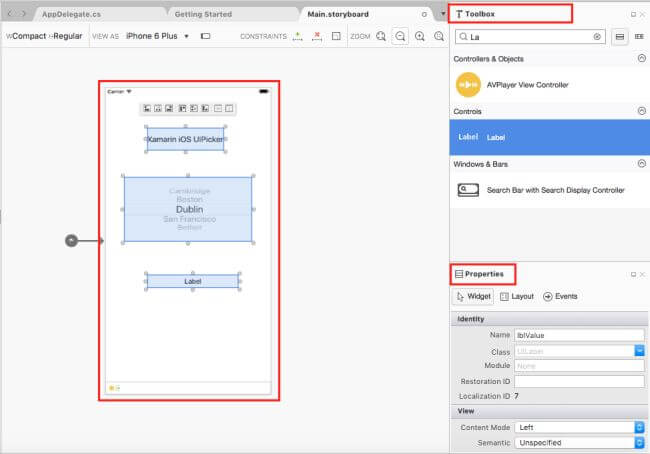Switch Toolbox to compact icon view

[x=640, y=37]
